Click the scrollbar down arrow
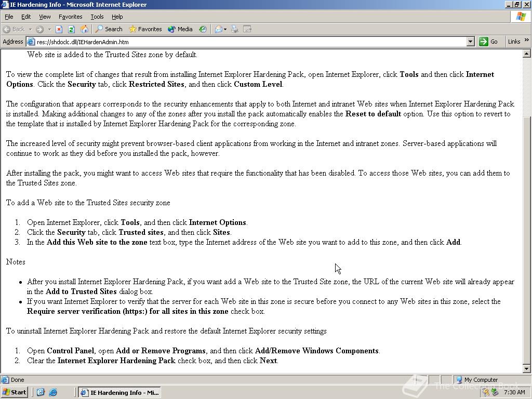532x399 pixels. tap(527, 369)
